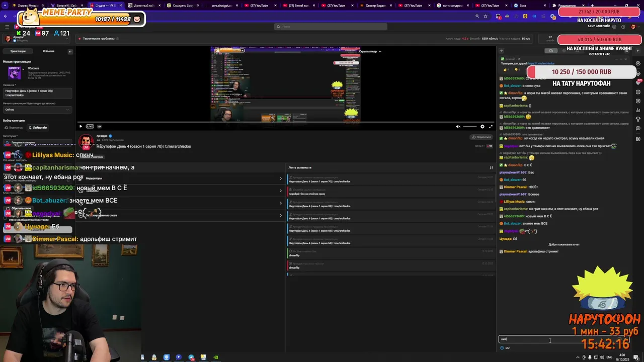Open the chat messages tab icon

pyautogui.click(x=551, y=51)
